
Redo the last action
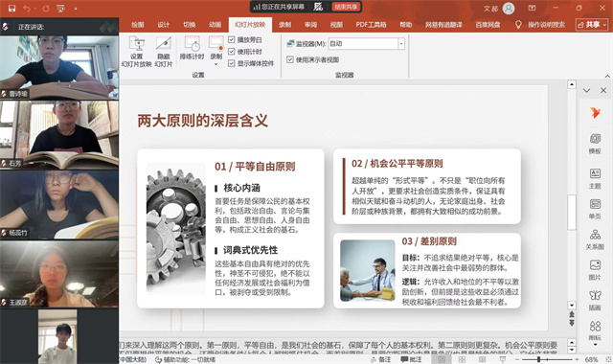click(46, 9)
